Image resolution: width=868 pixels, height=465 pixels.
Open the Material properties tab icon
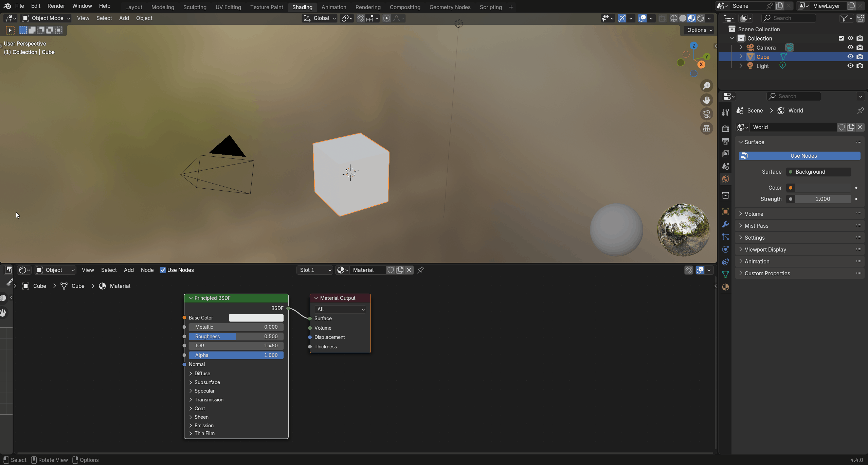(725, 287)
